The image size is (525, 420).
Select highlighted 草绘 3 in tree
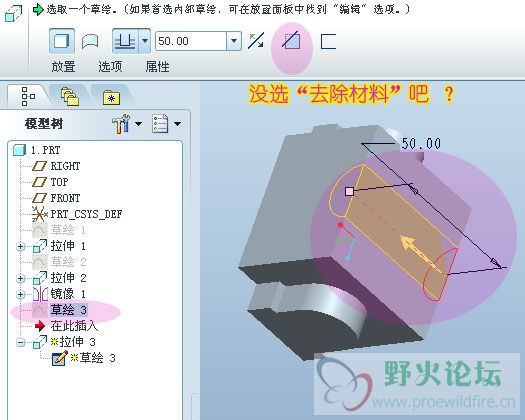click(69, 310)
